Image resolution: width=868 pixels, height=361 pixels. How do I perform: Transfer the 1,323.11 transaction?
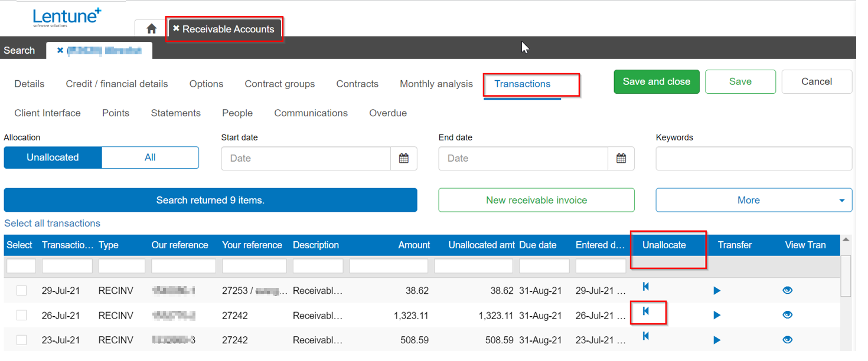pos(717,316)
